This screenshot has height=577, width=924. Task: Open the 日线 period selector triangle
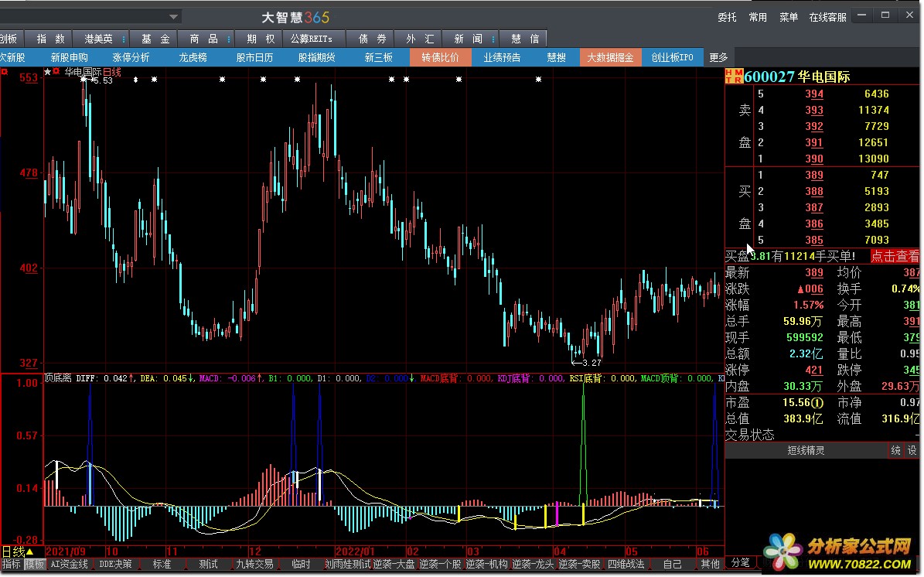[30, 551]
